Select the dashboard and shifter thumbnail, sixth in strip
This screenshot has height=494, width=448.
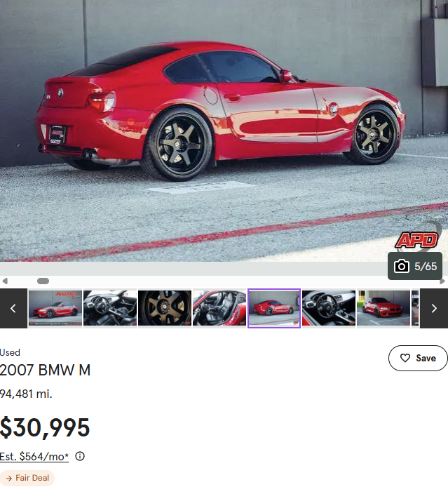tap(329, 308)
